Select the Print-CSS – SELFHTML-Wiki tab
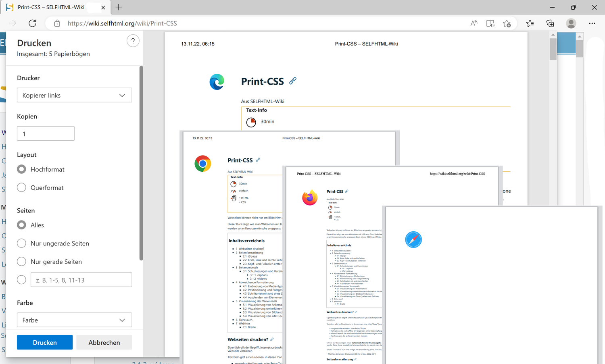 (56, 7)
